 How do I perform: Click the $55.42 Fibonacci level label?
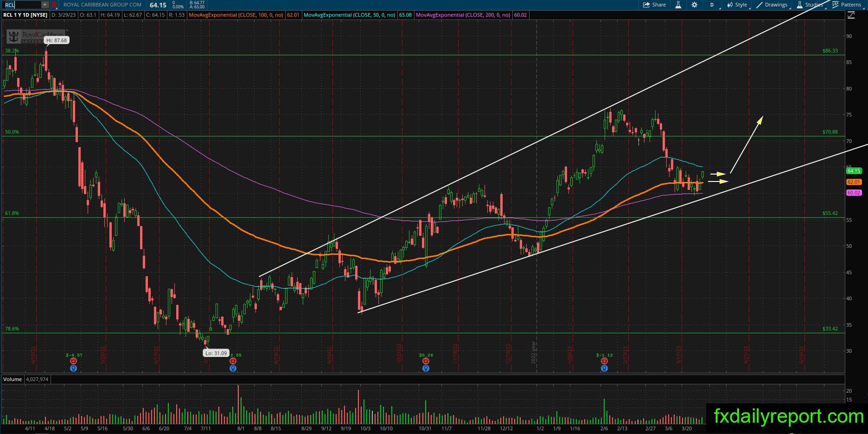830,213
